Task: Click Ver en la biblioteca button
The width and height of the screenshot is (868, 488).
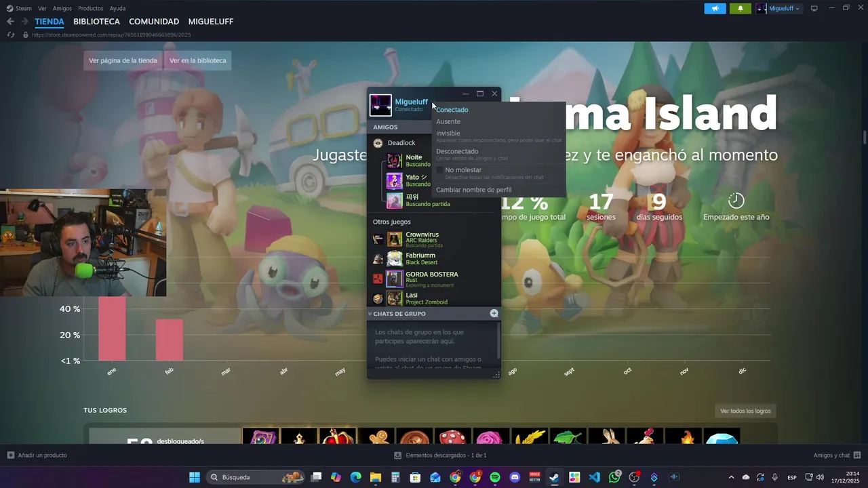Action: (x=198, y=60)
